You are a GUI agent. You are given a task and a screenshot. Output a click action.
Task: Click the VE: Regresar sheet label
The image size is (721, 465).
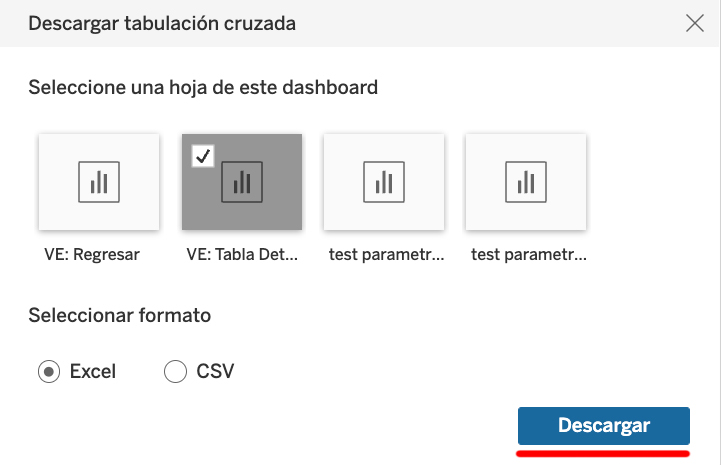pos(92,254)
